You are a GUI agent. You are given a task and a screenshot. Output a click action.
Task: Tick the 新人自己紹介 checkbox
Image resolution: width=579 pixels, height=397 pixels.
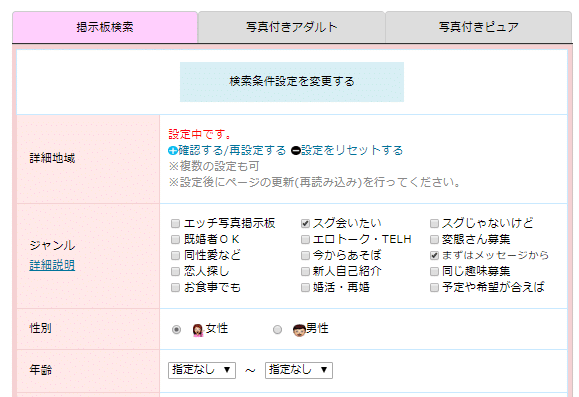pyautogui.click(x=305, y=271)
